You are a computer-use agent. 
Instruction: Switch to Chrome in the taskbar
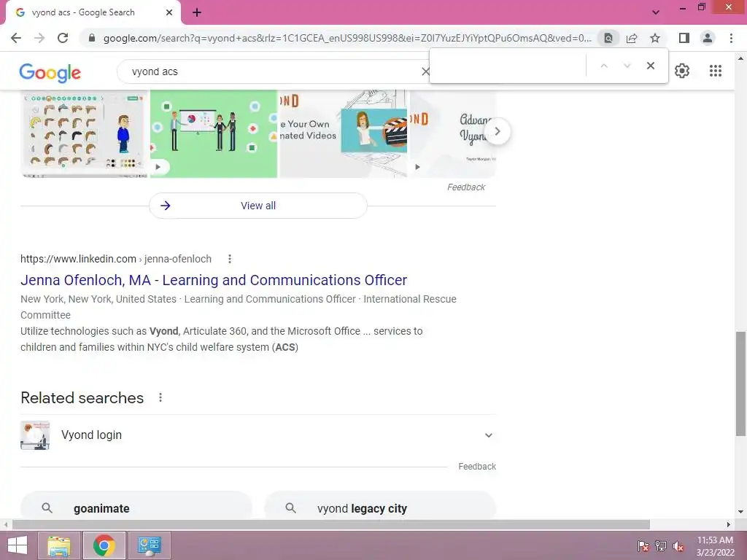tap(104, 545)
